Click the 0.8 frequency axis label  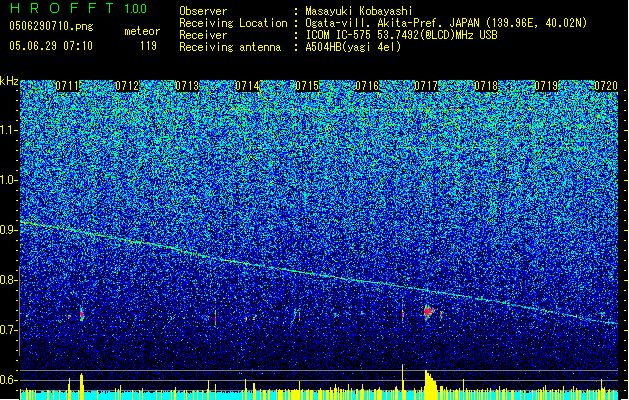tap(8, 280)
